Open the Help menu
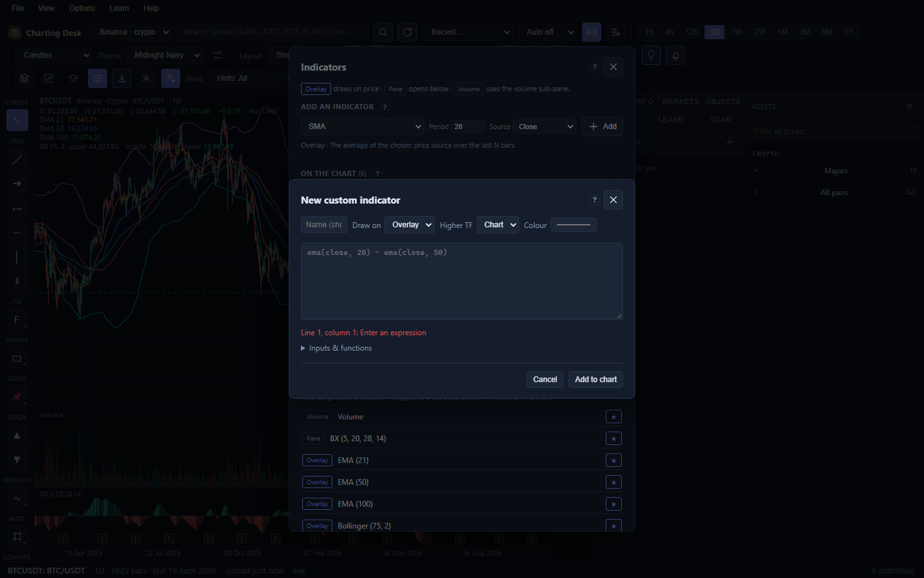Viewport: 924px width, 578px height. click(151, 8)
